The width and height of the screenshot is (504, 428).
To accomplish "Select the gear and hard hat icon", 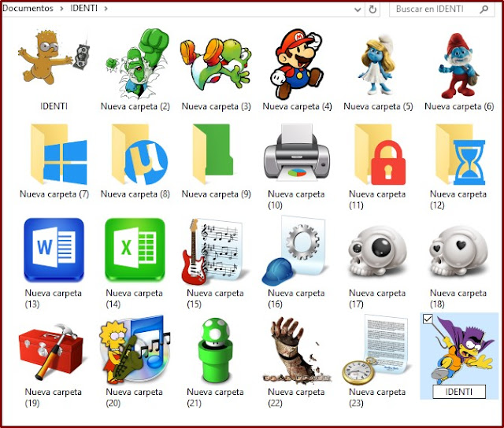I will (x=294, y=251).
